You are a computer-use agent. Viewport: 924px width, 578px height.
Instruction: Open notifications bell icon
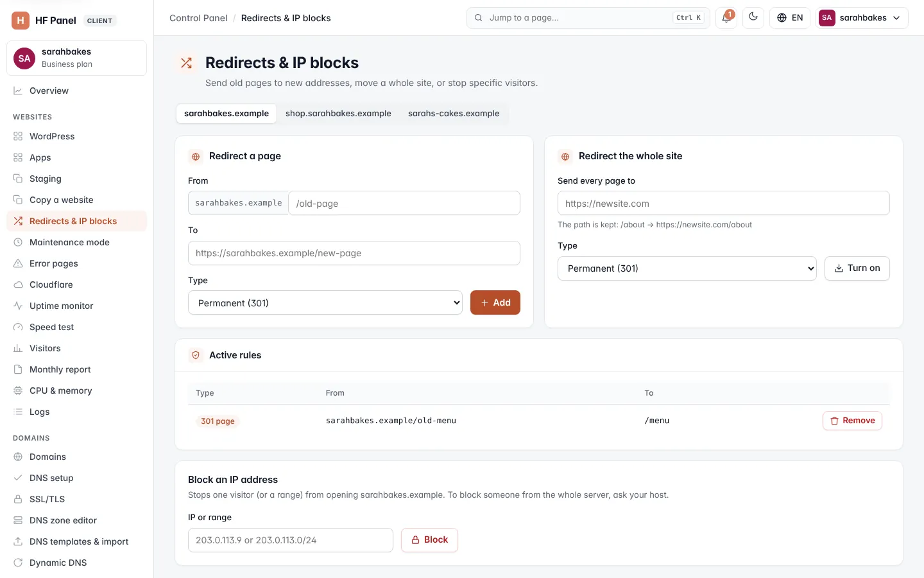point(726,18)
